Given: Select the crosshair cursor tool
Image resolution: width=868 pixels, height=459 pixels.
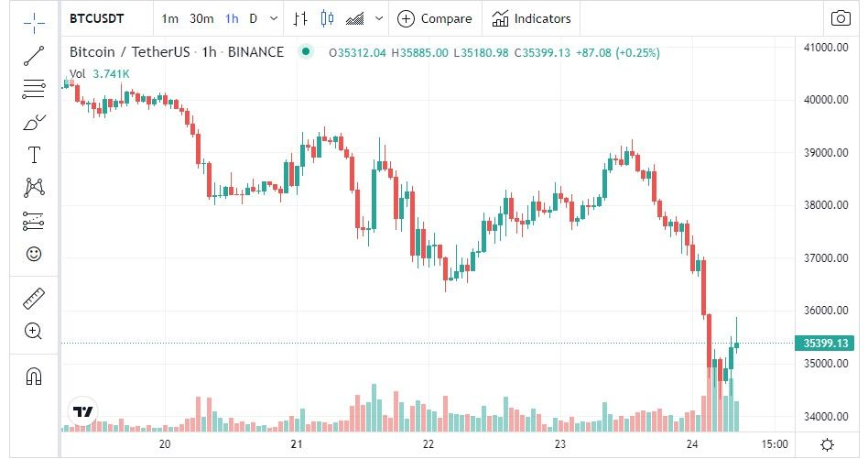Looking at the screenshot, I should pyautogui.click(x=34, y=22).
